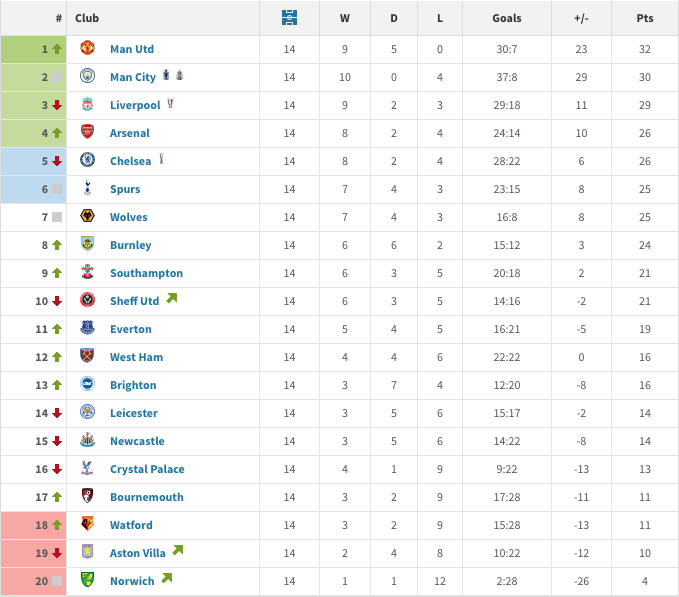Click the trophy icon beside Liverpool
Screen dimensions: 679x597
point(170,103)
